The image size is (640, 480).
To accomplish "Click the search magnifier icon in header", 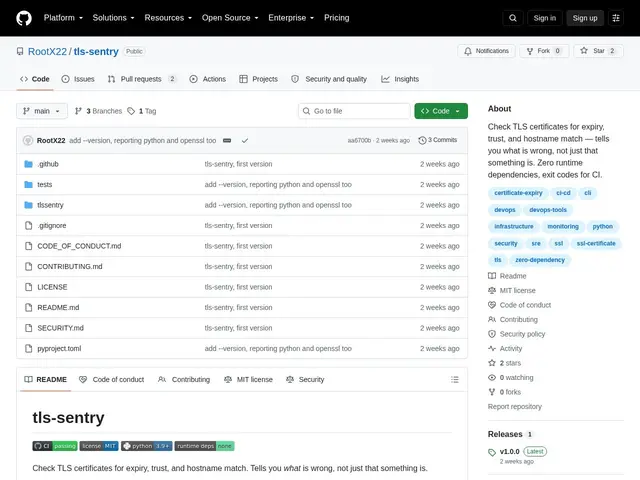I will [513, 18].
